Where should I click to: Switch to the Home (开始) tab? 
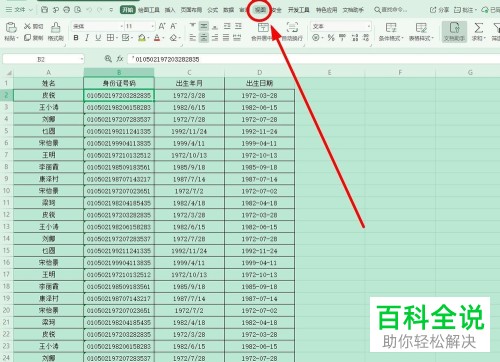click(x=128, y=10)
